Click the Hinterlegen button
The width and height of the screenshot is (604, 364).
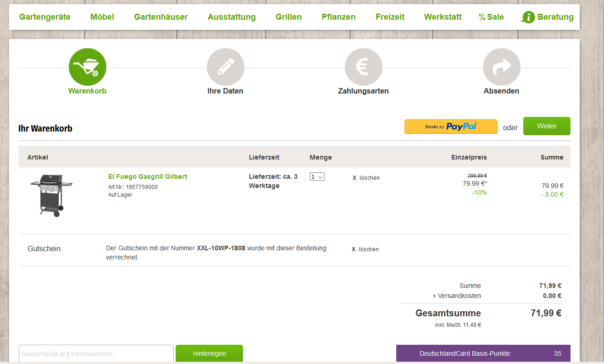pos(209,354)
